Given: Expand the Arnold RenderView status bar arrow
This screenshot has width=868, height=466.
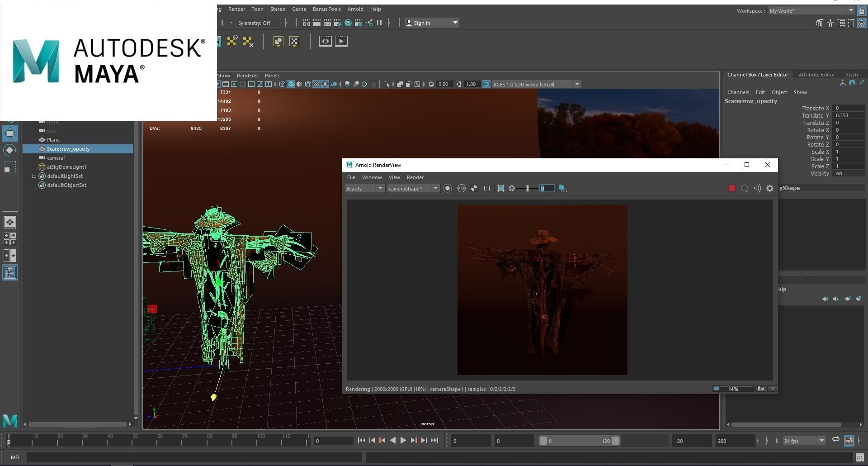Looking at the screenshot, I should pyautogui.click(x=772, y=389).
